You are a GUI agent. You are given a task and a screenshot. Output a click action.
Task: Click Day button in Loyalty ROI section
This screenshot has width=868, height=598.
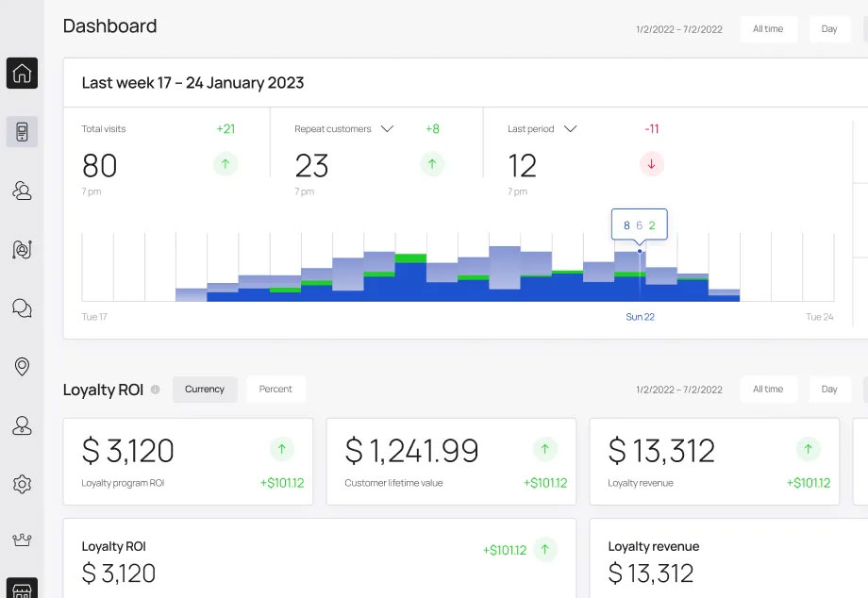[x=829, y=390]
